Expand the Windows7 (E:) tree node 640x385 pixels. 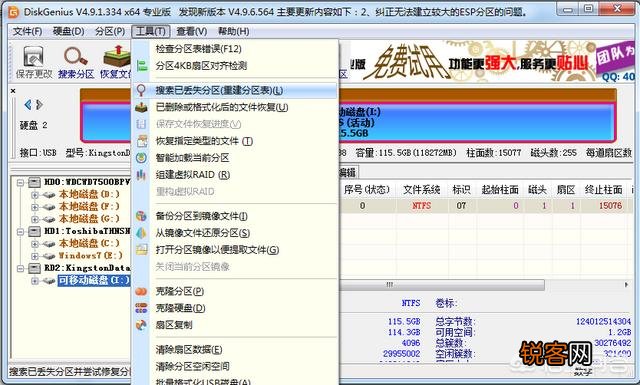point(35,256)
